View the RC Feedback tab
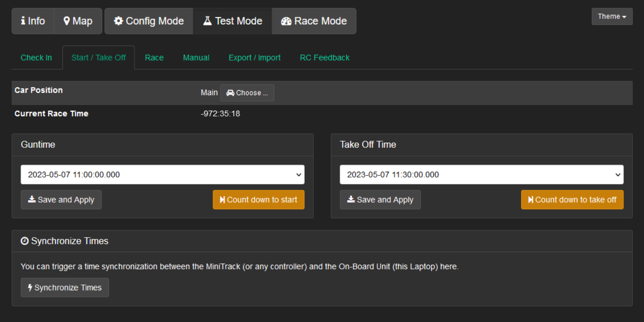The image size is (644, 322). [324, 58]
